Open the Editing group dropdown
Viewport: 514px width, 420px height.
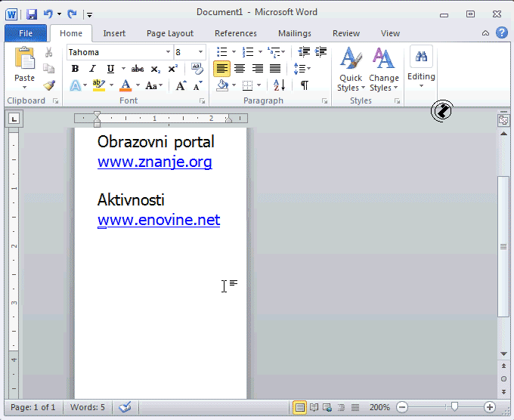pos(421,76)
